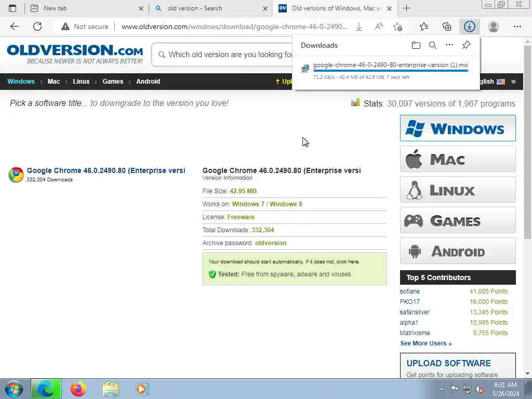Open downloads folder icon in Downloads panel

416,45
